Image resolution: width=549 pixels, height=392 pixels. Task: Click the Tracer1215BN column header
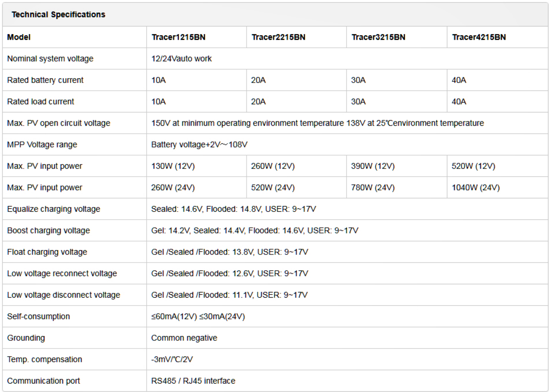179,37
